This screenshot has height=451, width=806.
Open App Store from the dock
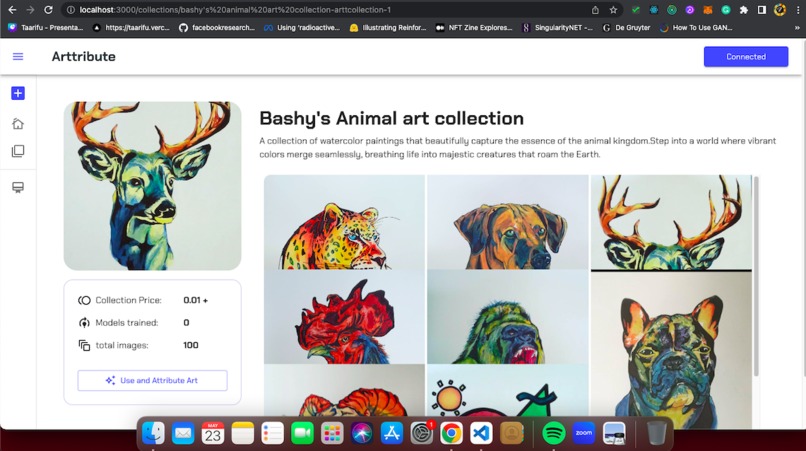pos(392,433)
